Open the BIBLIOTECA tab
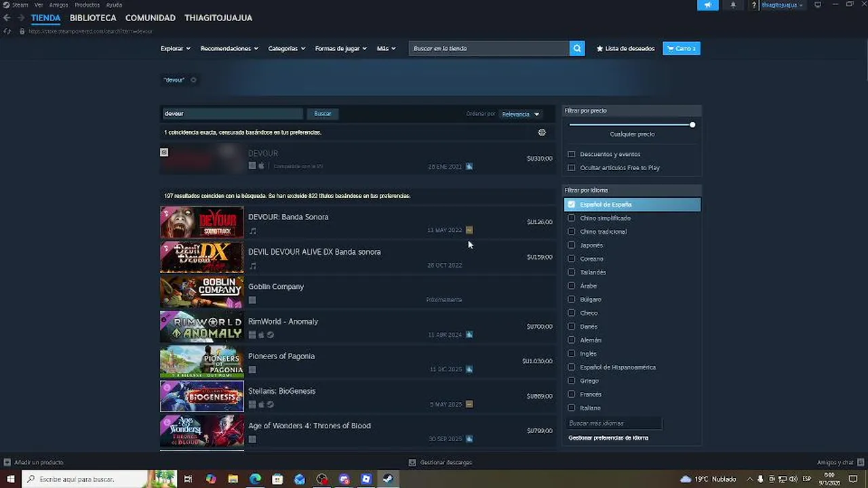868x488 pixels. pyautogui.click(x=93, y=18)
